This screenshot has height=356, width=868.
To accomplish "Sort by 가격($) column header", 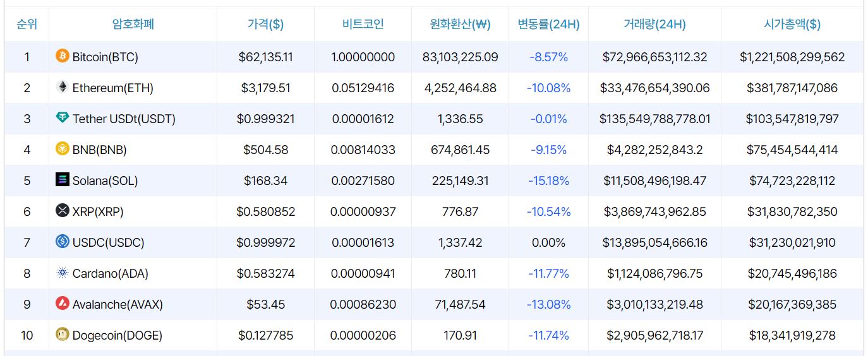I will tap(265, 25).
